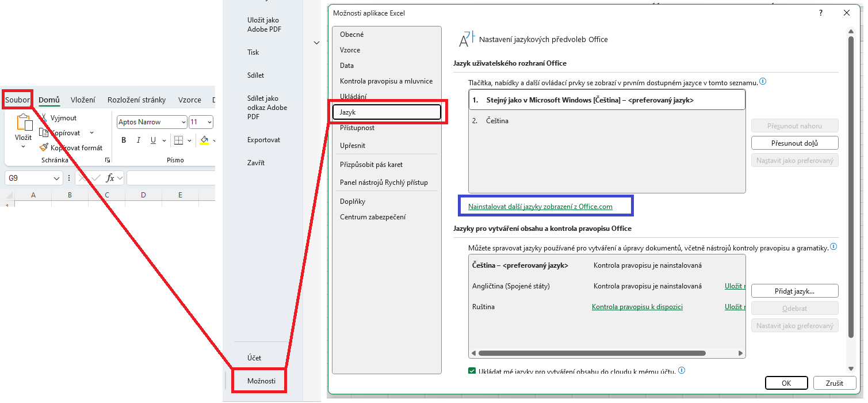
Task: Toggle Italic formatting in ribbon
Action: pyautogui.click(x=138, y=140)
